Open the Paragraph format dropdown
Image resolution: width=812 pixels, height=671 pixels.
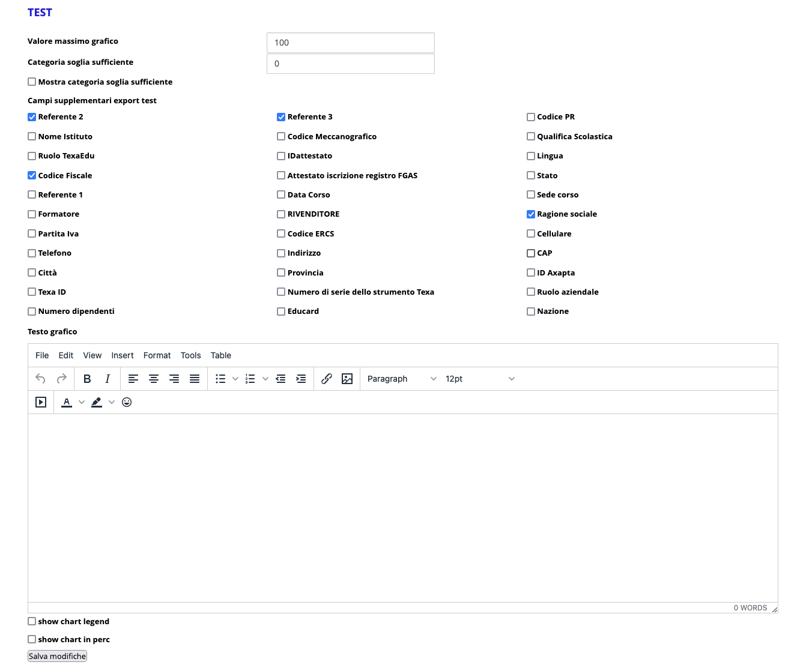click(x=401, y=379)
